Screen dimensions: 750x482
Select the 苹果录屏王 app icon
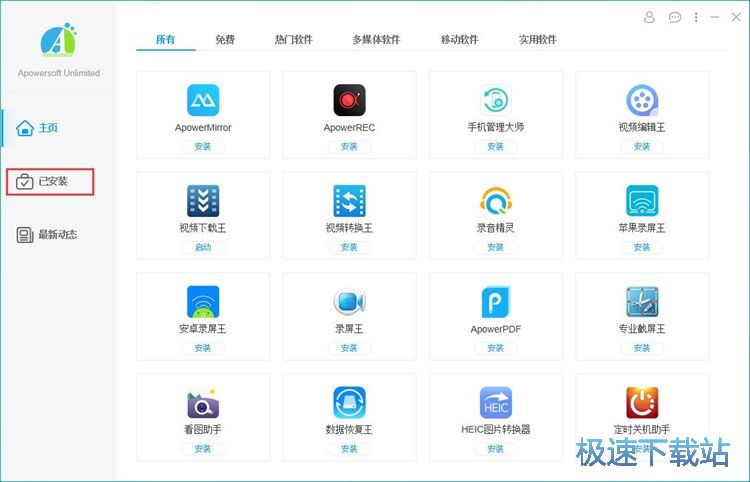click(642, 201)
